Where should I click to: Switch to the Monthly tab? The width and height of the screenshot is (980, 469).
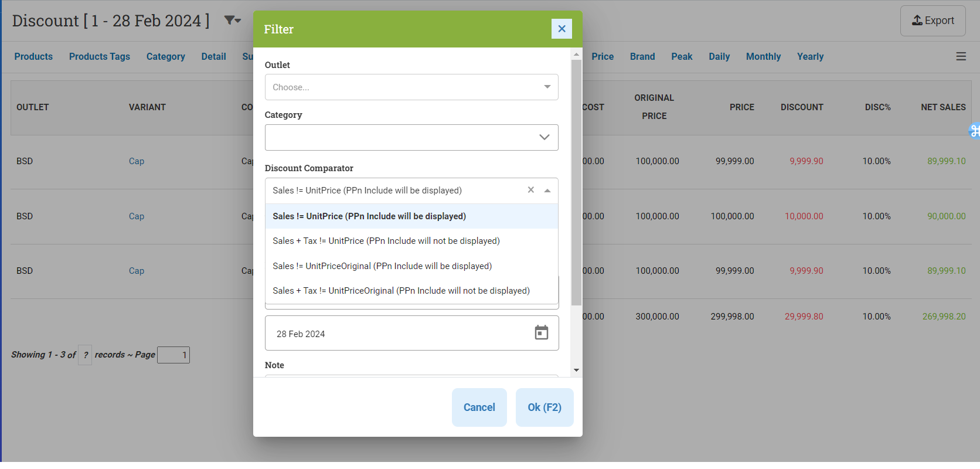(763, 56)
